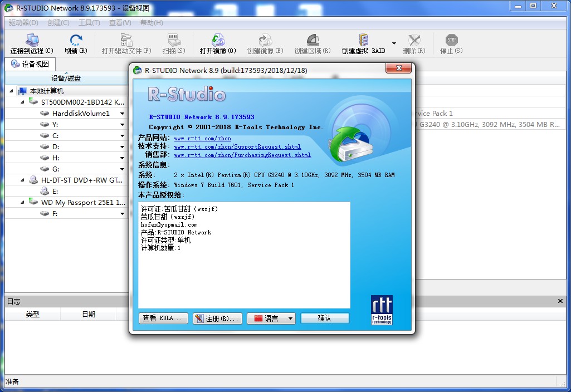This screenshot has height=392, width=571.
Task: Select the HL-DT-ST DVD+-RW drive icon
Action: [33, 180]
